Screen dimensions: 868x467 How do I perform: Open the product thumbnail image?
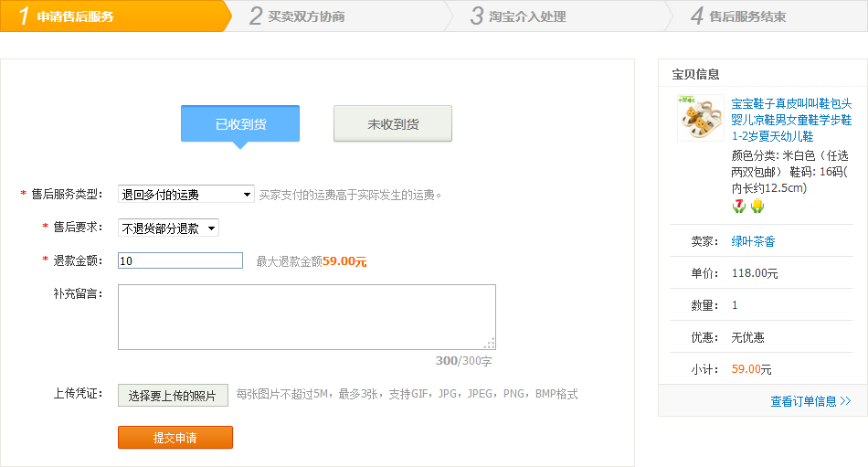click(700, 118)
